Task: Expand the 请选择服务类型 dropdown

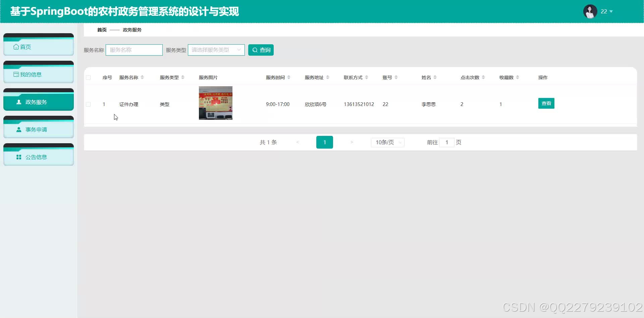Action: (x=216, y=50)
